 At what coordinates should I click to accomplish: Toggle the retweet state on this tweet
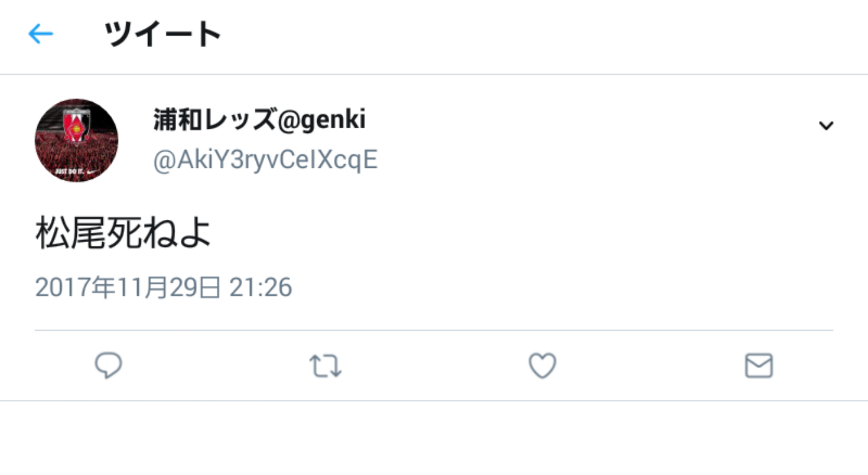pos(325,366)
